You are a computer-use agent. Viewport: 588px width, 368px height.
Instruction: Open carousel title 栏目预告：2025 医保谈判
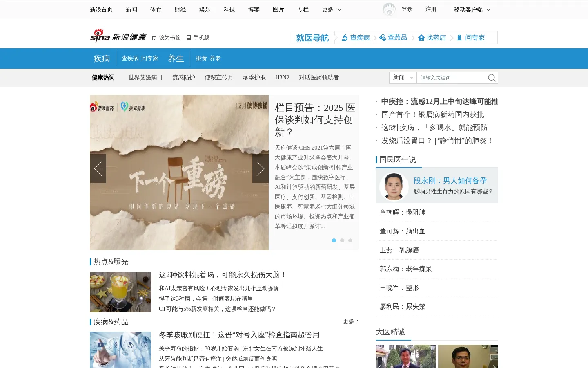[x=315, y=120]
